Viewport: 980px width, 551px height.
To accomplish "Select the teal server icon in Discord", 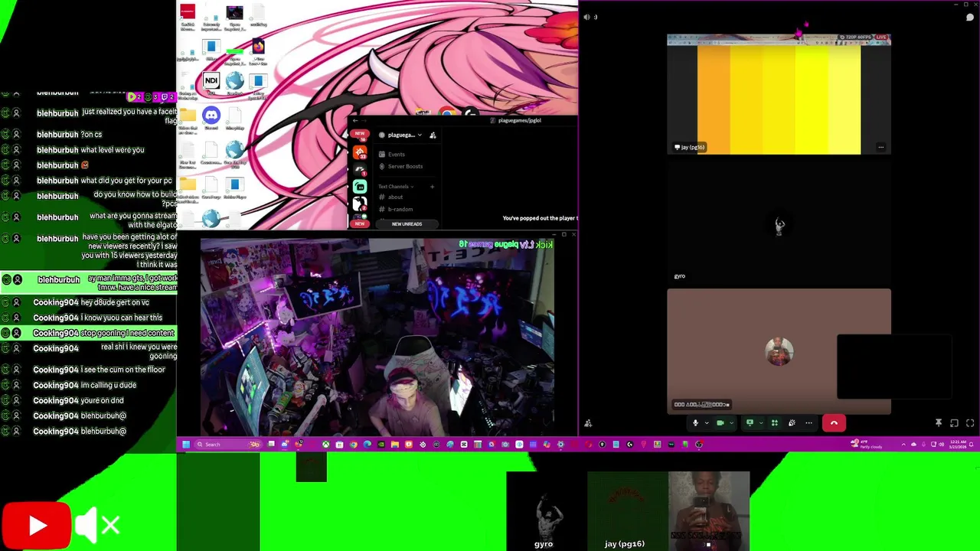I will [360, 187].
